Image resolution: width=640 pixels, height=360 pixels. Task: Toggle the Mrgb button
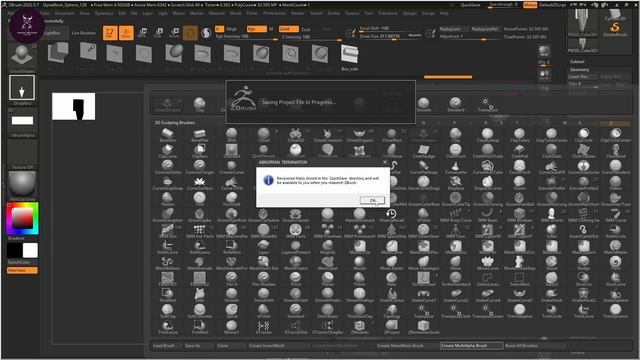pyautogui.click(x=231, y=29)
